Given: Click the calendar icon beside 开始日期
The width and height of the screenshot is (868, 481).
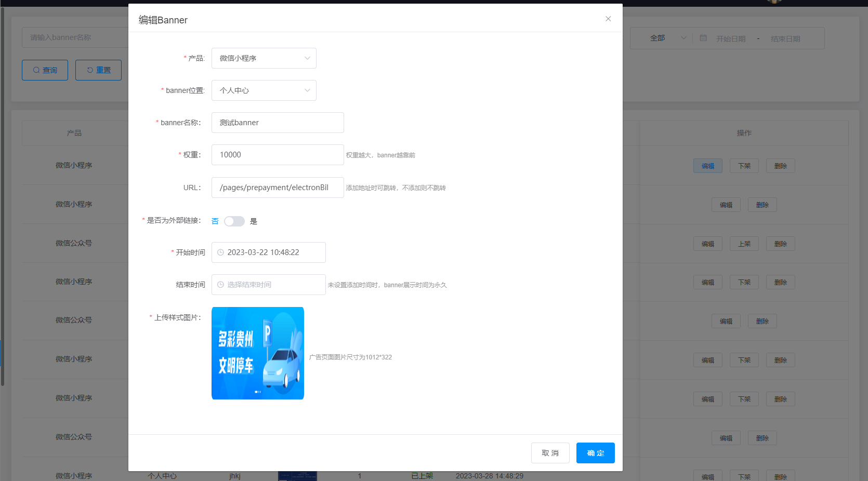Looking at the screenshot, I should (x=703, y=38).
